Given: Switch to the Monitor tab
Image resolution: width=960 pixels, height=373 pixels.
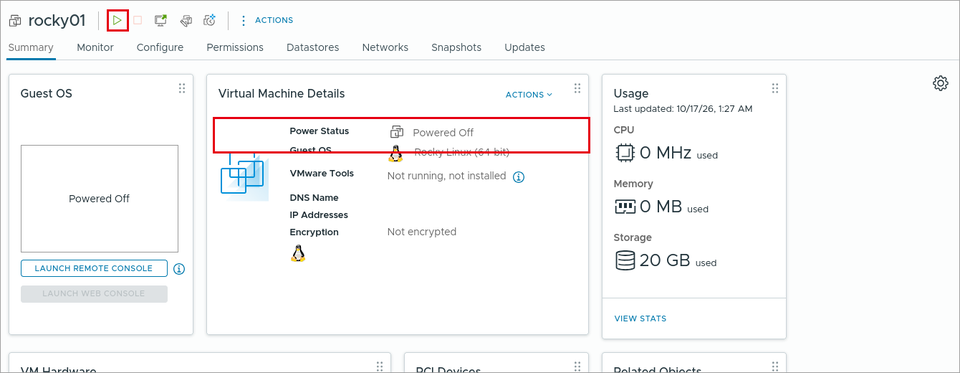Looking at the screenshot, I should point(95,47).
